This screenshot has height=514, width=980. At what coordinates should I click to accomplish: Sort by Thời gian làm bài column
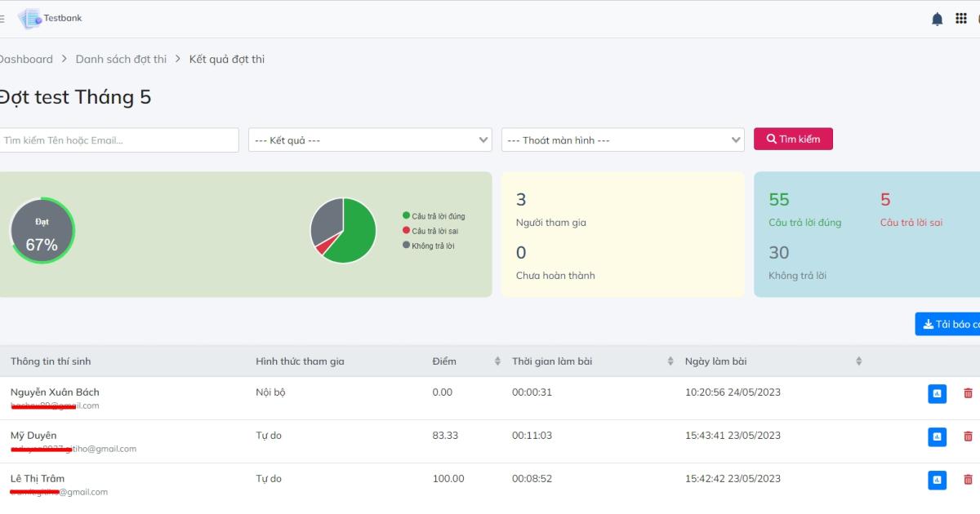click(670, 361)
